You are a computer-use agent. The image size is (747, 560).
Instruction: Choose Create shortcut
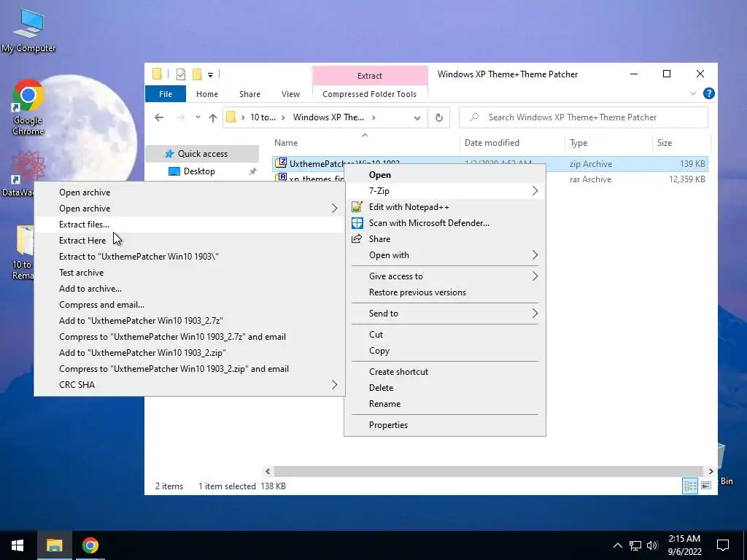tap(444, 371)
